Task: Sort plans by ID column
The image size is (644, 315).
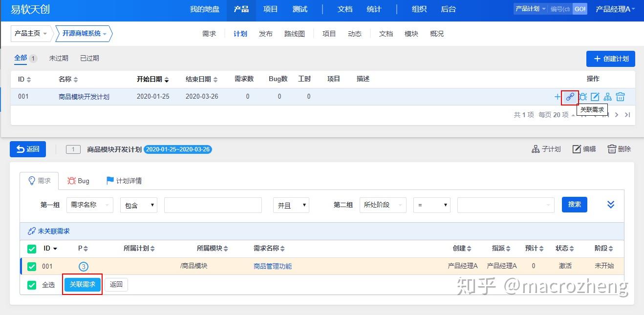Action: 24,79
